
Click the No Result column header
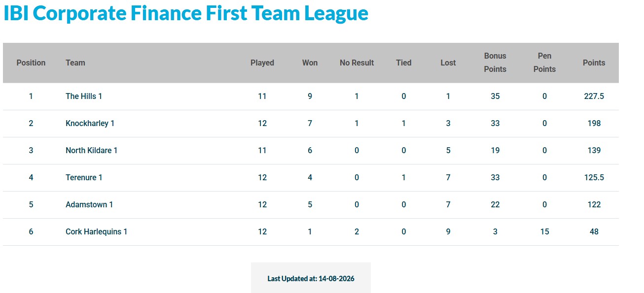(357, 63)
